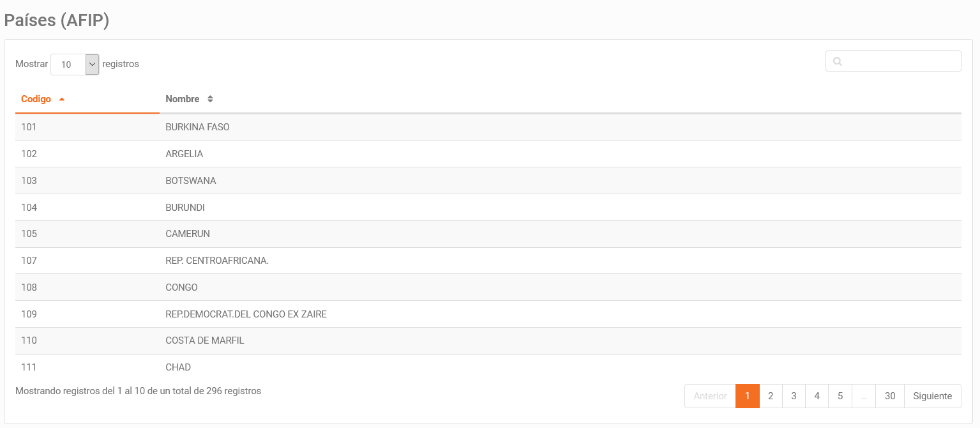Image resolution: width=980 pixels, height=428 pixels.
Task: Click the Codigo ascending sort arrow
Action: (62, 99)
